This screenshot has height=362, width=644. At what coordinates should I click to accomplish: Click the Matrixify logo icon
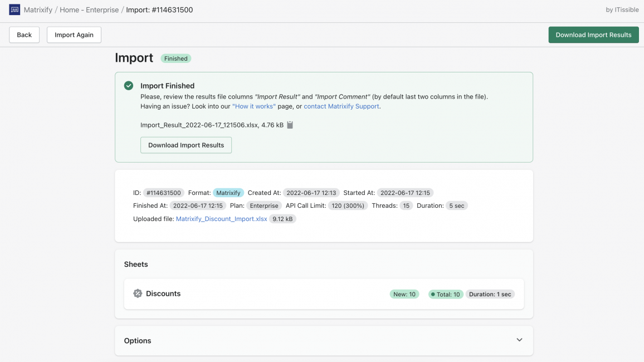14,9
